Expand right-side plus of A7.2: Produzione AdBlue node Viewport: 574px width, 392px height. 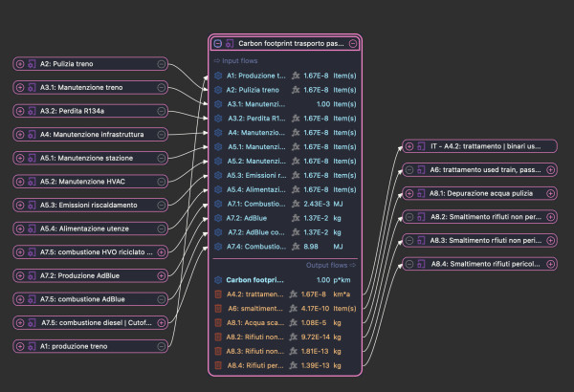pyautogui.click(x=162, y=275)
